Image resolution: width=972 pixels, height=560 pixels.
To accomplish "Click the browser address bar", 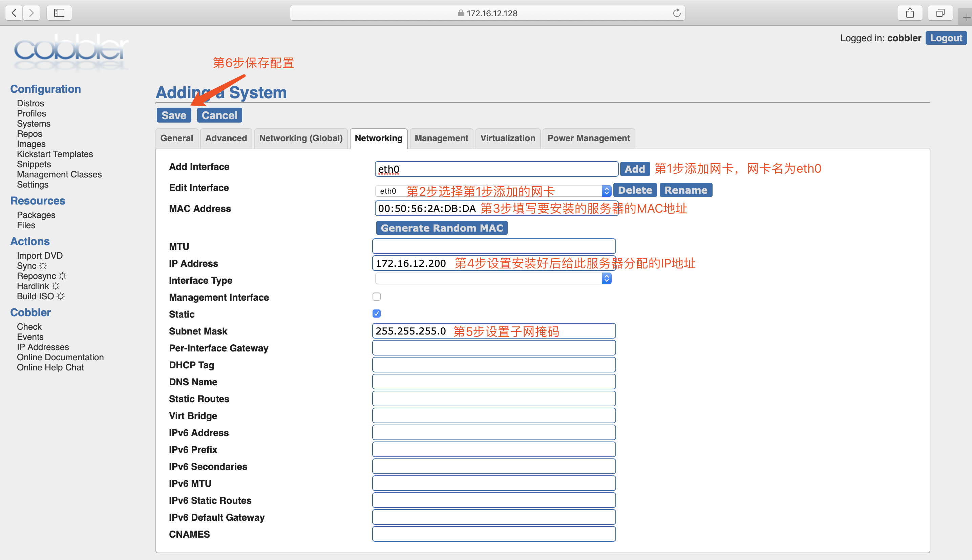I will point(487,13).
